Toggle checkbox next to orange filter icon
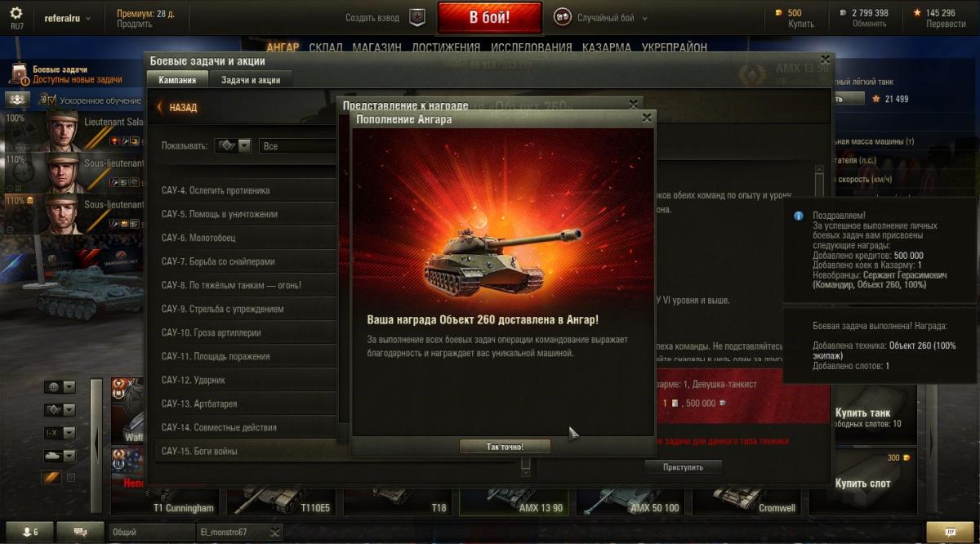980x544 pixels. pyautogui.click(x=70, y=477)
